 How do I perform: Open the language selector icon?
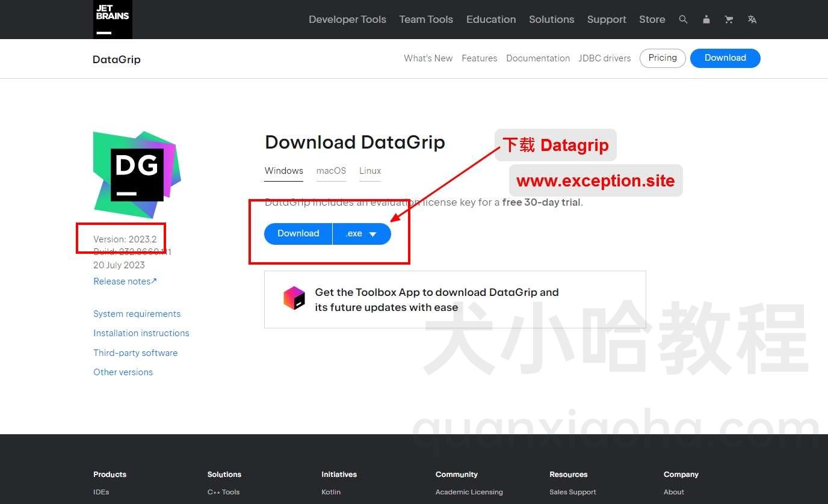click(752, 19)
